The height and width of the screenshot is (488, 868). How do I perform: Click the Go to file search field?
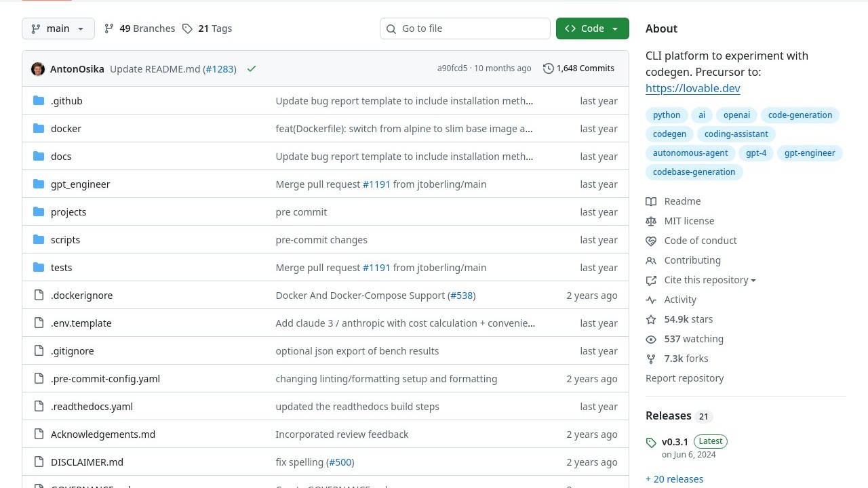465,28
